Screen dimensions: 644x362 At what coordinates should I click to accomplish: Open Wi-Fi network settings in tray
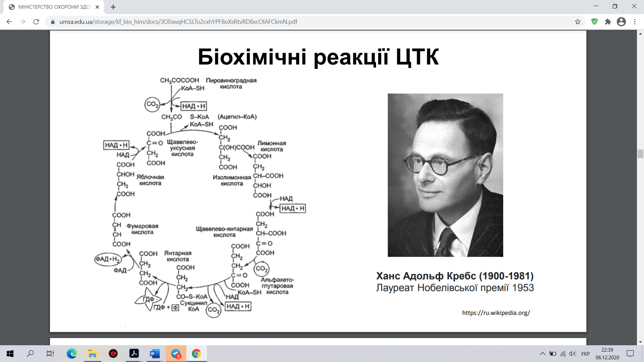point(563,354)
